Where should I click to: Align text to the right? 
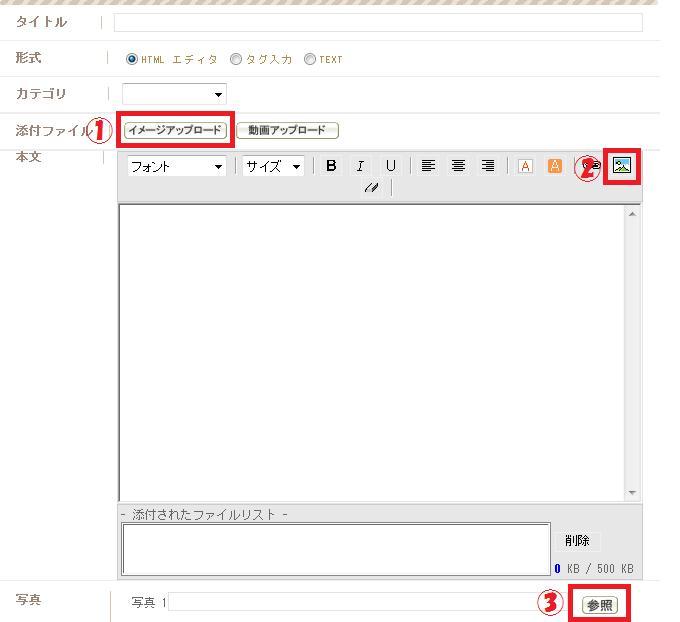click(488, 166)
